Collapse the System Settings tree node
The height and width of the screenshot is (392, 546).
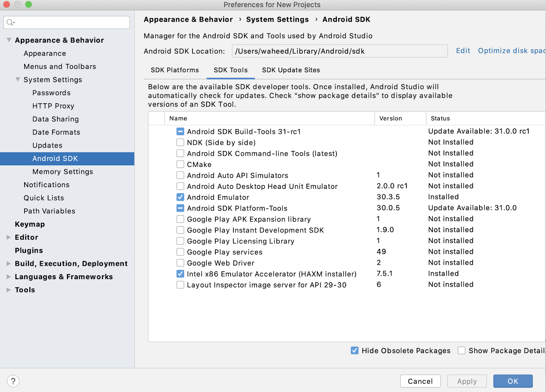[18, 79]
